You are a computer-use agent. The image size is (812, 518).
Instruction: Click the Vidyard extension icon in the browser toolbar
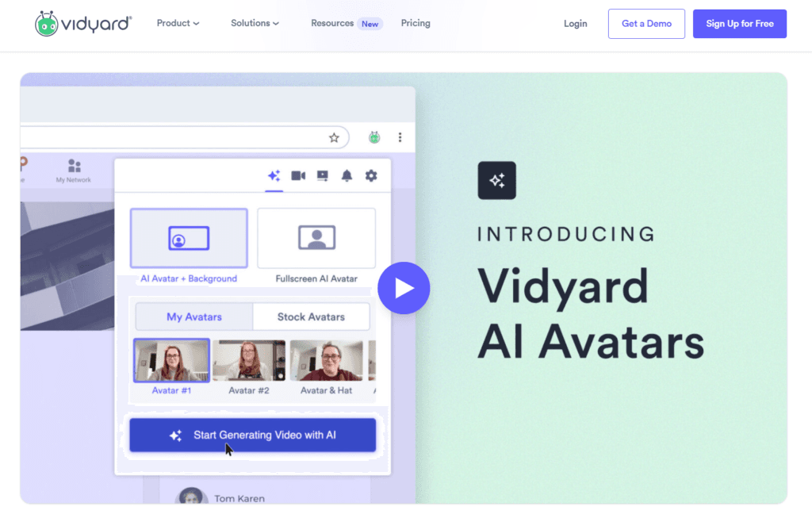pyautogui.click(x=373, y=136)
